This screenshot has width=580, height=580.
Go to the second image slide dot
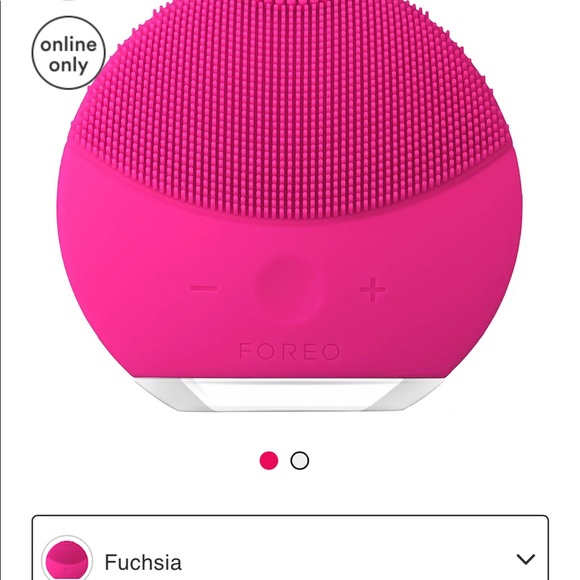point(300,461)
